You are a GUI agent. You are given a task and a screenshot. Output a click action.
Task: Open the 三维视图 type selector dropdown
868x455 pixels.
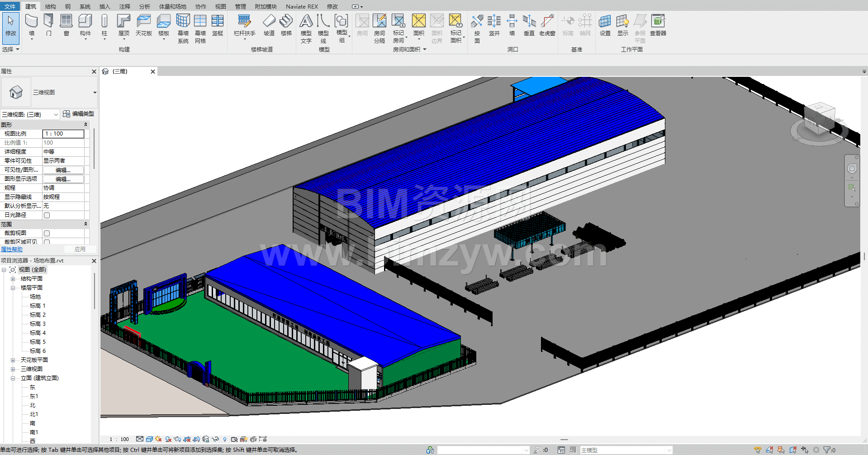(x=95, y=92)
